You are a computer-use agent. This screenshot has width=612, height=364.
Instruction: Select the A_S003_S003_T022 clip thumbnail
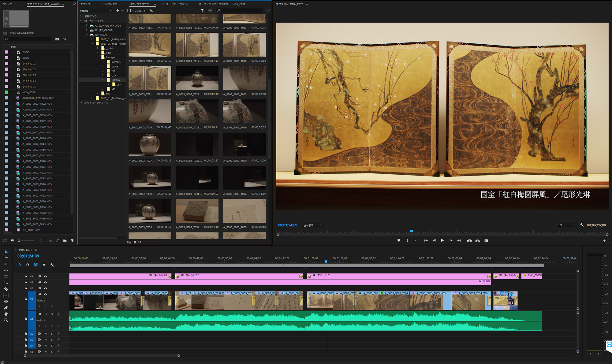[x=197, y=78]
